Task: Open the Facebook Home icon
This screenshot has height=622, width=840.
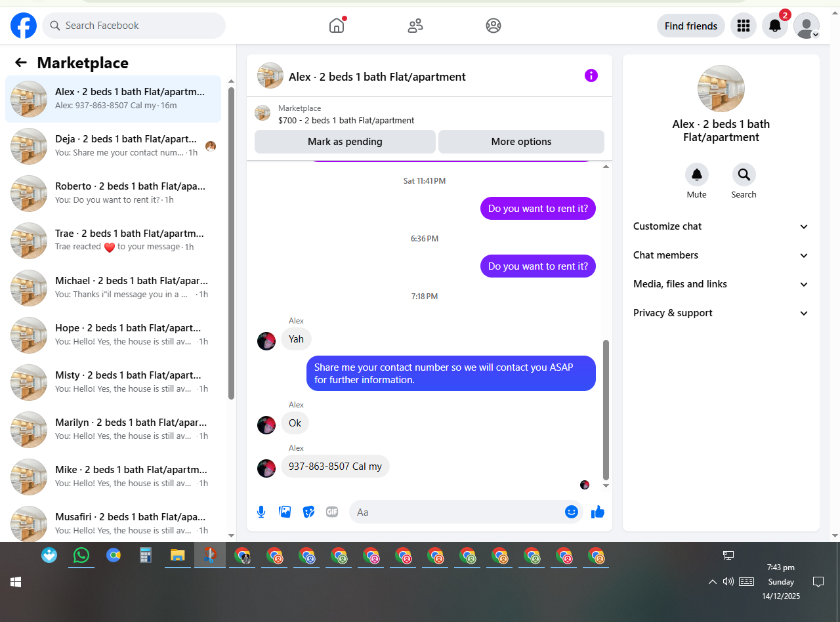Action: pos(337,26)
